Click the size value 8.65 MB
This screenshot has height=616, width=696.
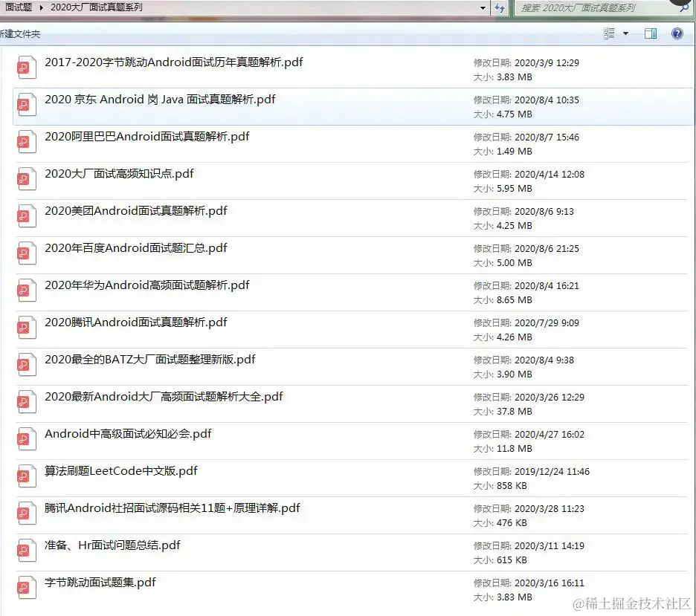click(x=515, y=300)
